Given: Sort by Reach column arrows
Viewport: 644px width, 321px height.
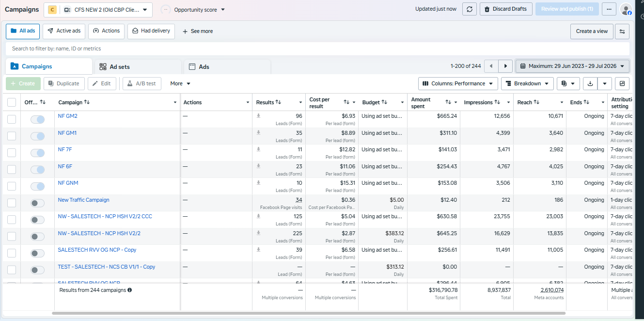Looking at the screenshot, I should click(x=537, y=102).
